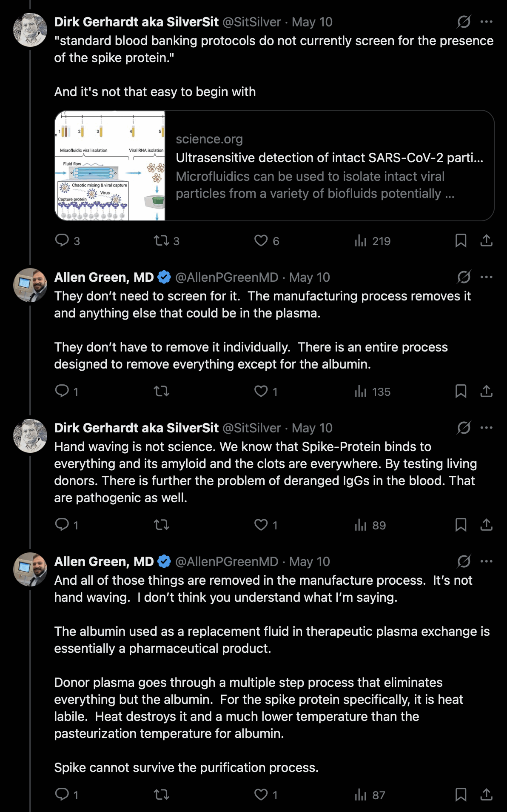Open the May 10 timestamp on 'Hand waving' tweet
This screenshot has width=507, height=812.
(312, 428)
